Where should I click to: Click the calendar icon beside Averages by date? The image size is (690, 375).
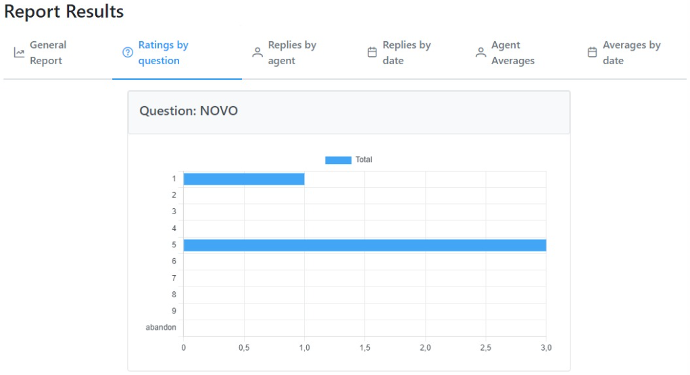click(x=592, y=52)
